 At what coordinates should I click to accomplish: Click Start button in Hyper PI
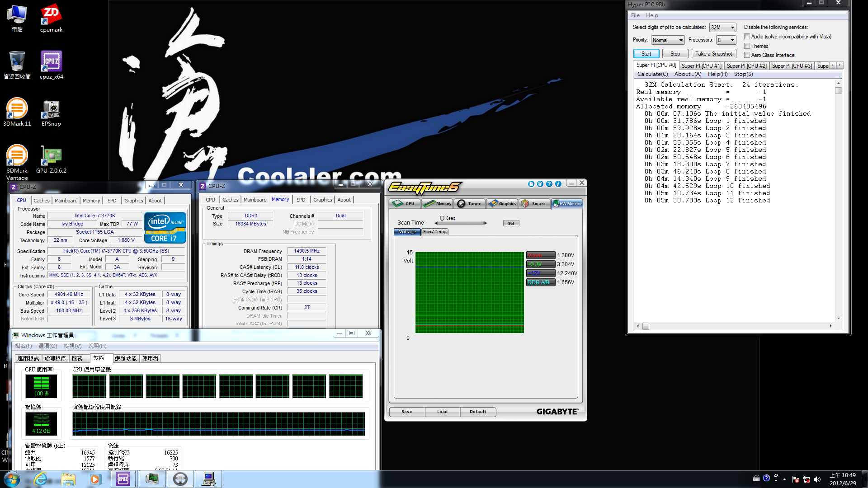[x=646, y=54]
